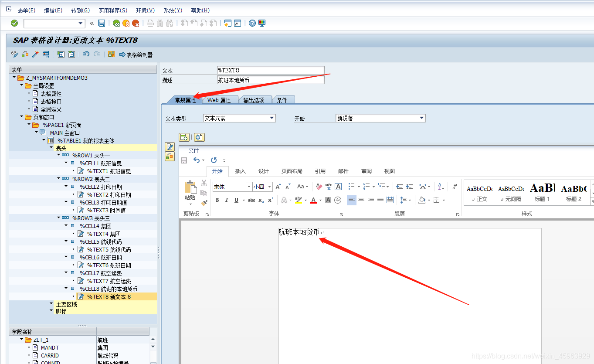Screen dimensions: 594x364
Task: Open the 帮助(H) menu
Action: click(x=200, y=10)
